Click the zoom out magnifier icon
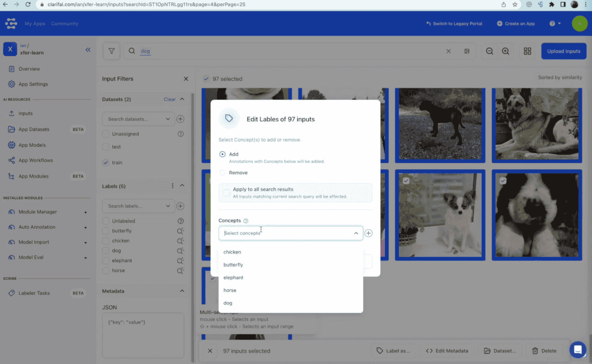 point(489,51)
